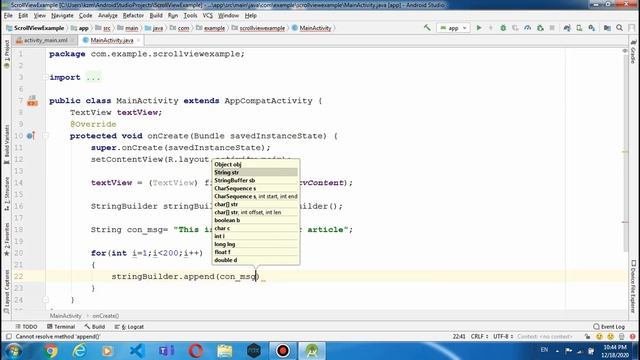Run the app with the green play button
The height and width of the screenshot is (360, 640).
479,28
